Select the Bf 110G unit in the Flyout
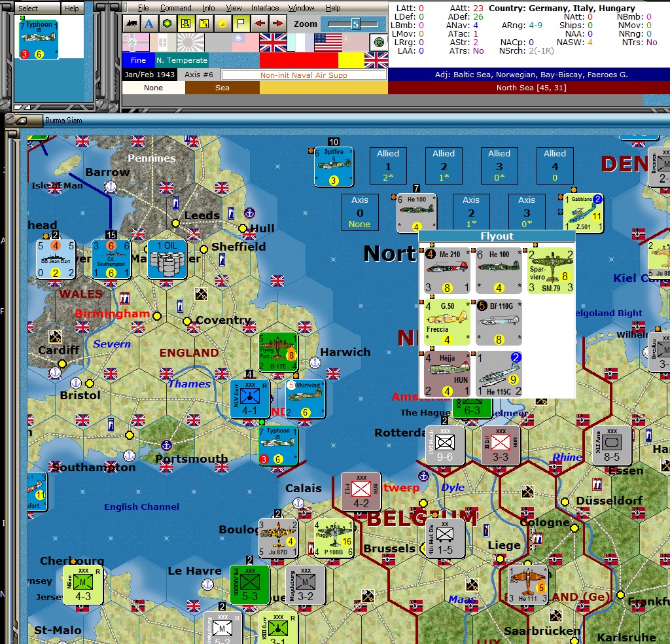 pyautogui.click(x=499, y=322)
